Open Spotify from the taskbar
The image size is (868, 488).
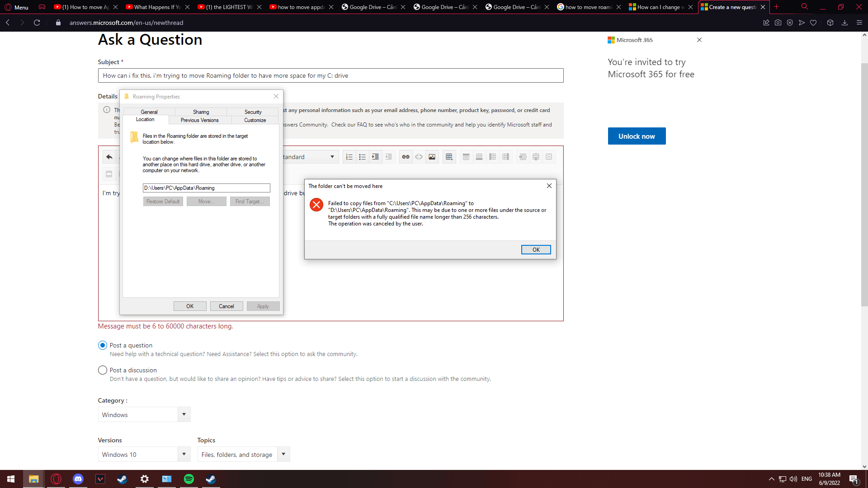coord(189,479)
